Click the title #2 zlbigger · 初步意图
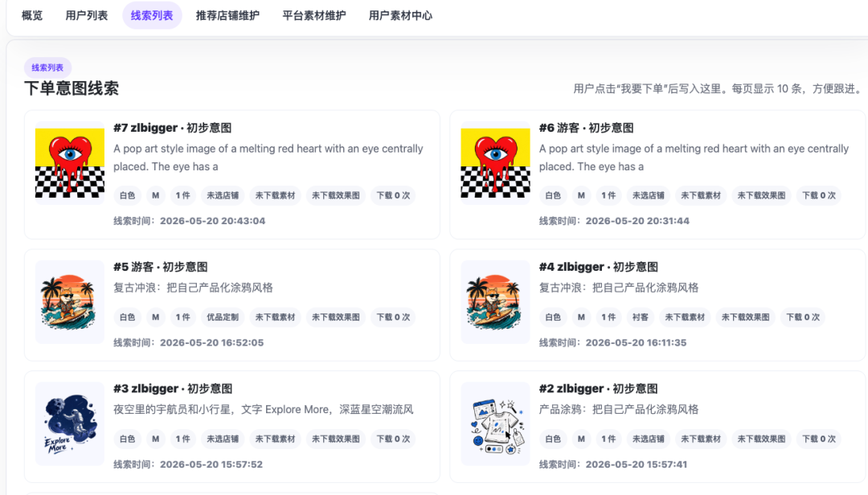The image size is (868, 495). pos(599,389)
